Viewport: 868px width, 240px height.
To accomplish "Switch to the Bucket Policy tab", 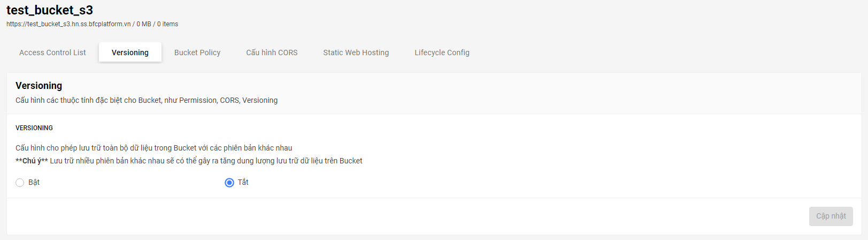I will click(197, 52).
